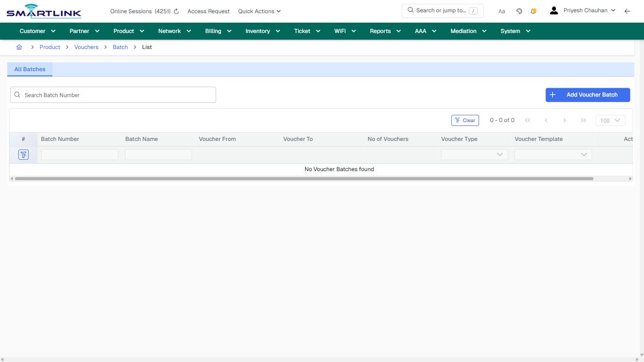Click the filter icon in the table row

23,154
